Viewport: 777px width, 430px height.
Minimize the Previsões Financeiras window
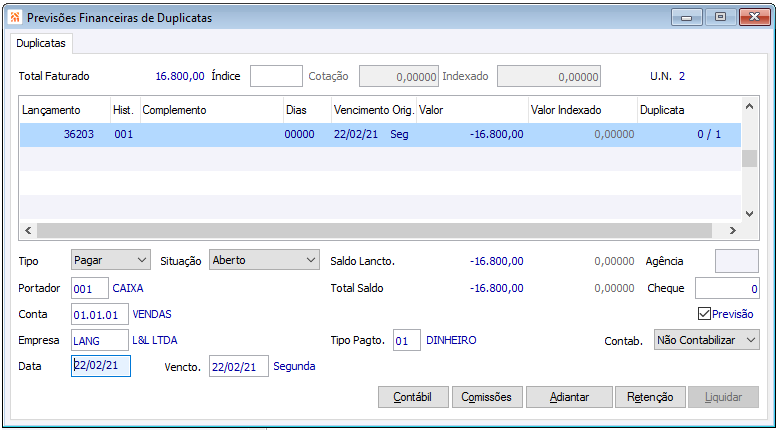coord(686,17)
